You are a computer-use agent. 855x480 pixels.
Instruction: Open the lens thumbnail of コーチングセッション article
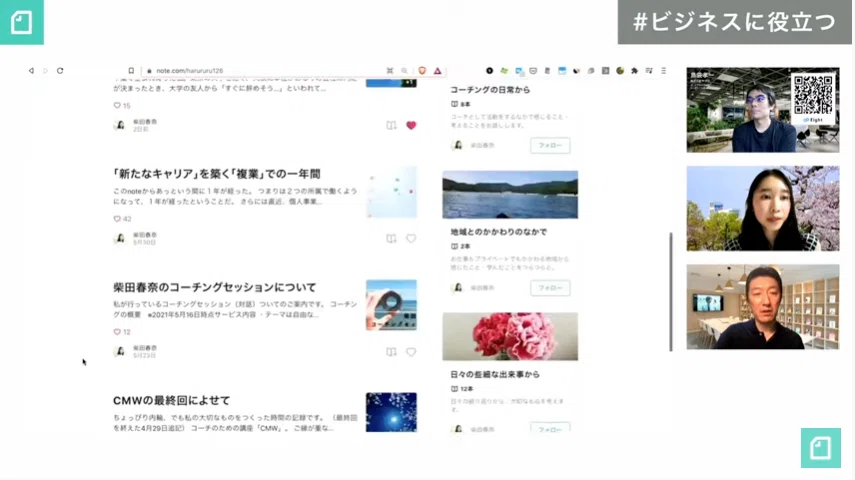[x=392, y=305]
